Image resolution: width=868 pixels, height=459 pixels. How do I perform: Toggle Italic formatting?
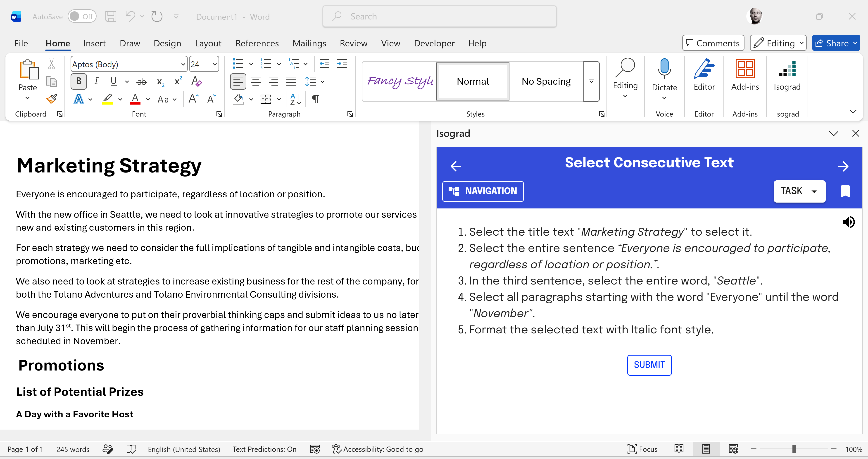96,81
